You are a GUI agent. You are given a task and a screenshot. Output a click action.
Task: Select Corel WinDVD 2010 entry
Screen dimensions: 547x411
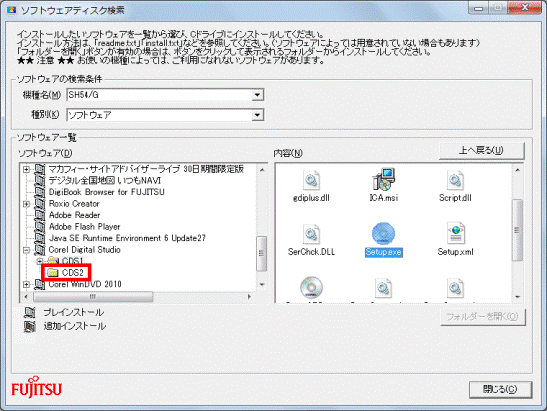point(85,284)
